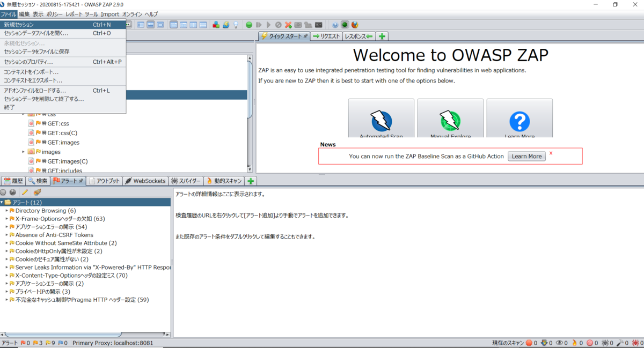The width and height of the screenshot is (644, 348).
Task: Select the GET:images(C) node in sites tree
Action: pos(67,161)
